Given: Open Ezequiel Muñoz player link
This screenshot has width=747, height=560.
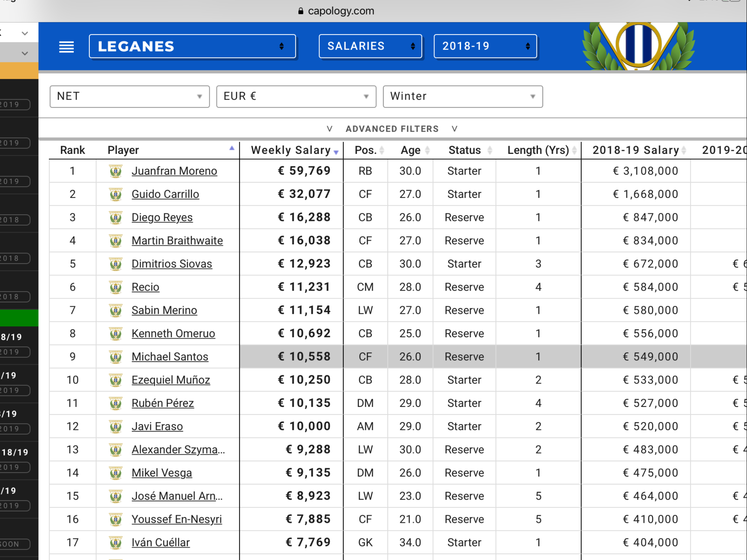Looking at the screenshot, I should tap(171, 380).
